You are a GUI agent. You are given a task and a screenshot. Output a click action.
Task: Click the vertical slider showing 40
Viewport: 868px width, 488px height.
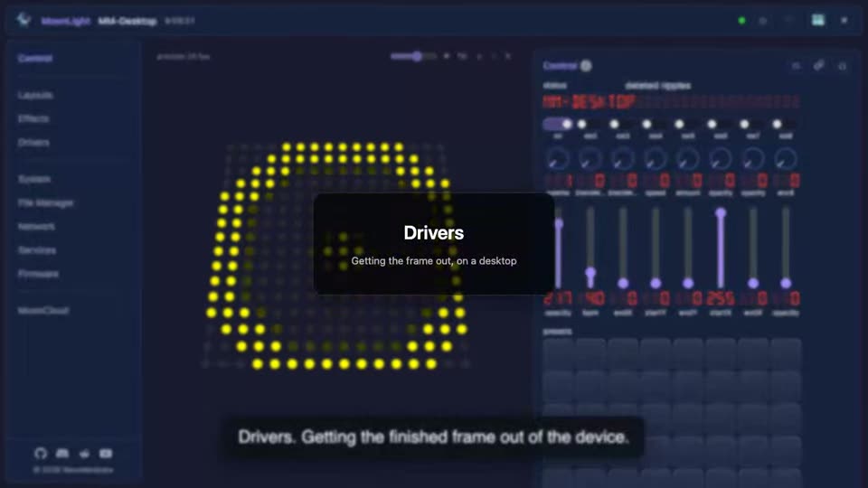pos(590,247)
